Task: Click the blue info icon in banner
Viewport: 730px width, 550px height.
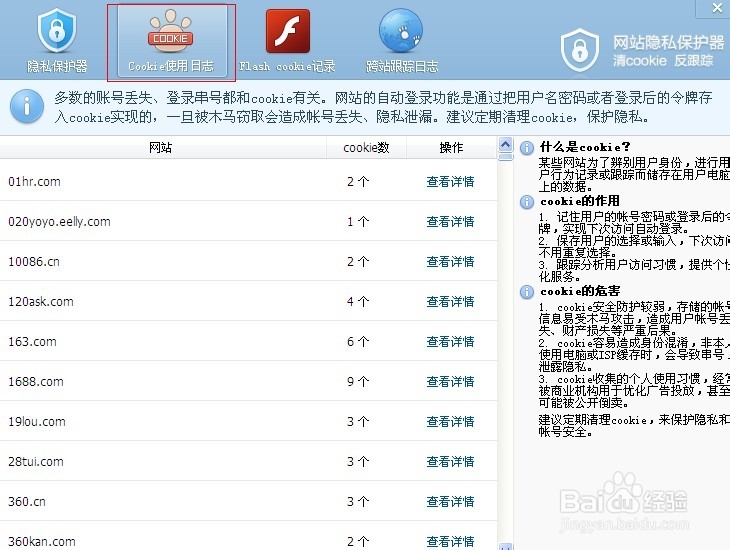Action: click(27, 107)
